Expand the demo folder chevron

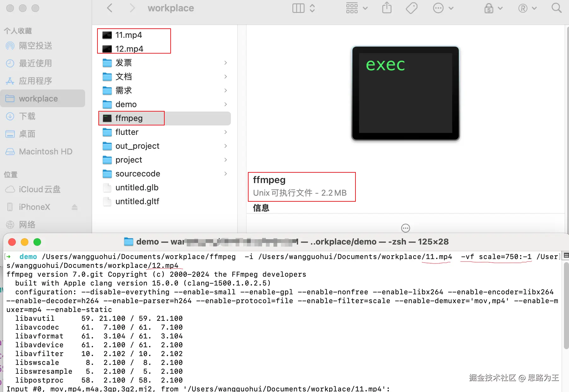226,104
